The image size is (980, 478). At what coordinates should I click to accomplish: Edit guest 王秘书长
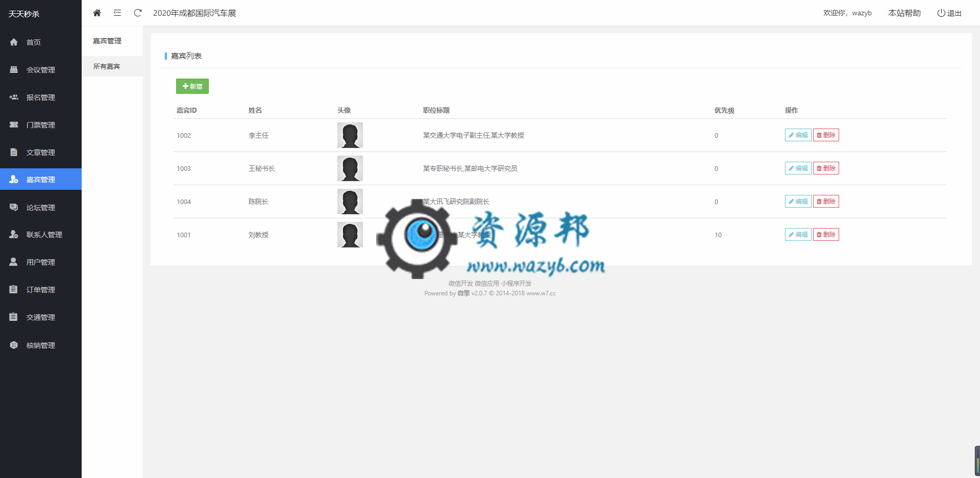(798, 168)
